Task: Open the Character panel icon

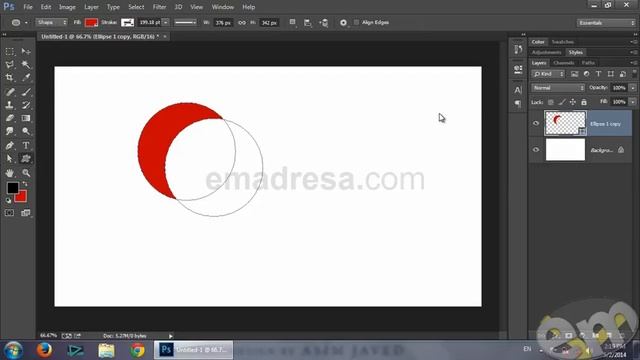Action: click(x=518, y=90)
